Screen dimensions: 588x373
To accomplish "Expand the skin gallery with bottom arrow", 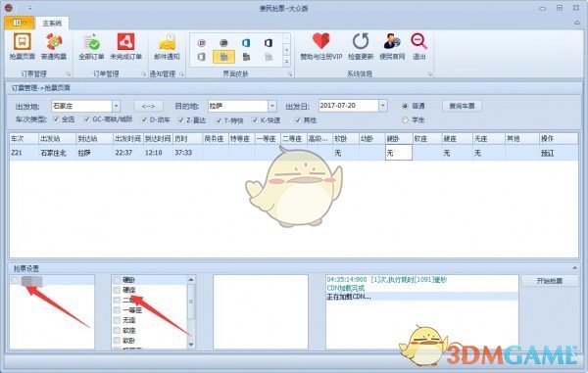I will pyautogui.click(x=287, y=62).
